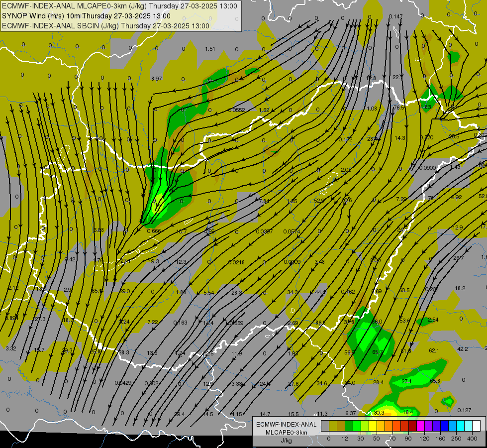Screen dimensions: 487x448
Task: Click the map value 0.0574
Action: click(x=292, y=231)
